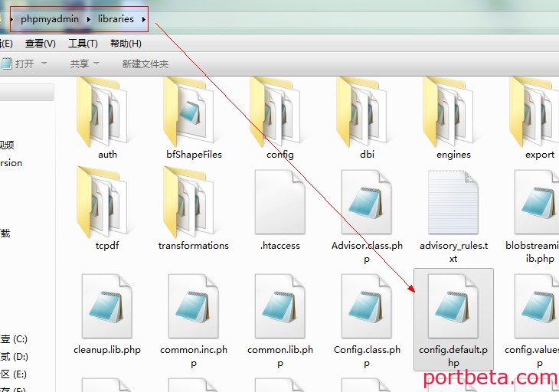Open the bfShapeFiles folder
559x392 pixels.
[188, 113]
